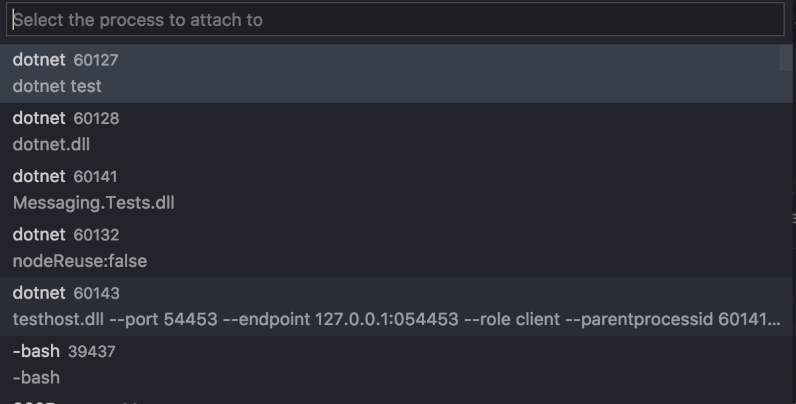Viewport: 796px width, 404px height.
Task: Pick the dotnet entry above testhost.dll
Action: coord(39,293)
